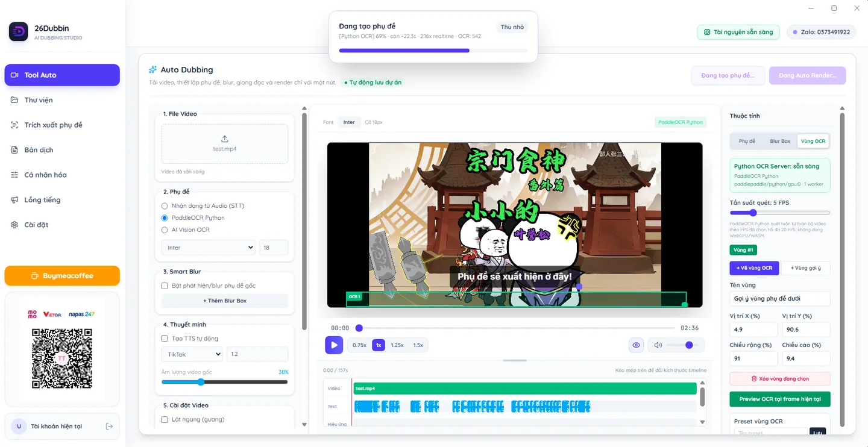
Task: Select the test.mp4 clip on the timeline
Action: 524,389
